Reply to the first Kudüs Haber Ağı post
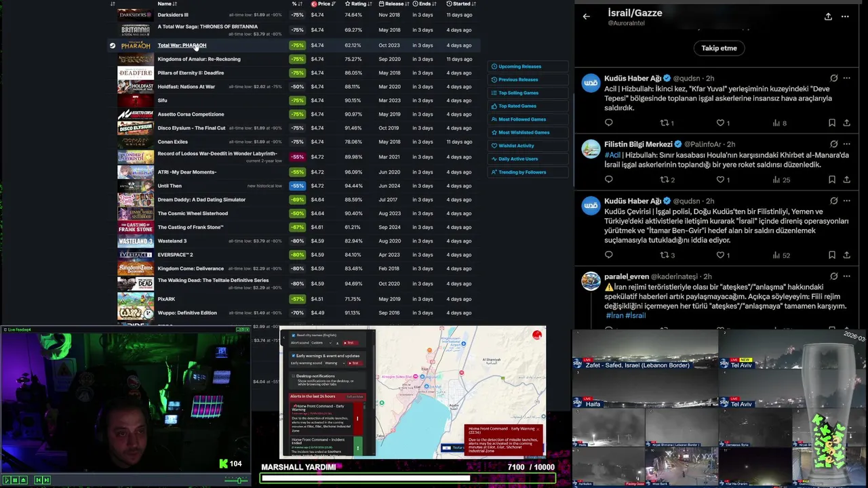The image size is (868, 488). (x=608, y=123)
